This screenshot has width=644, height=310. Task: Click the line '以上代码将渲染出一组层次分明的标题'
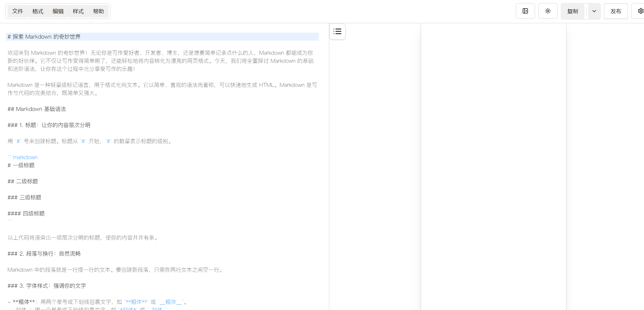tap(83, 237)
